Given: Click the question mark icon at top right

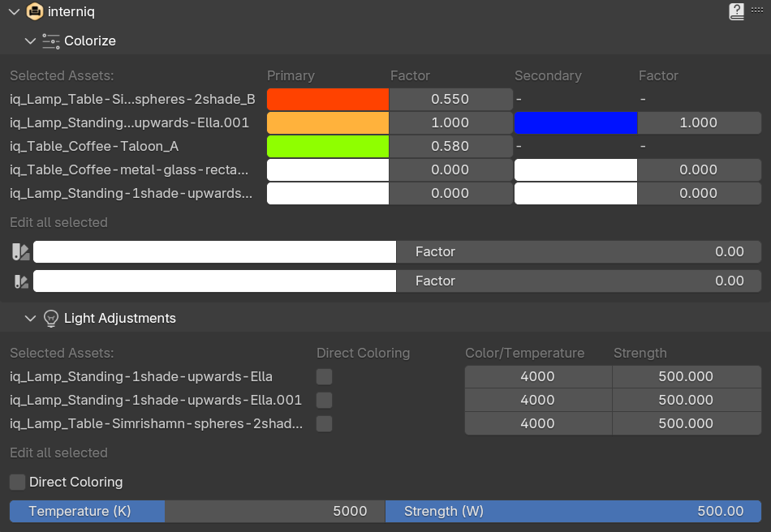Looking at the screenshot, I should (x=736, y=11).
